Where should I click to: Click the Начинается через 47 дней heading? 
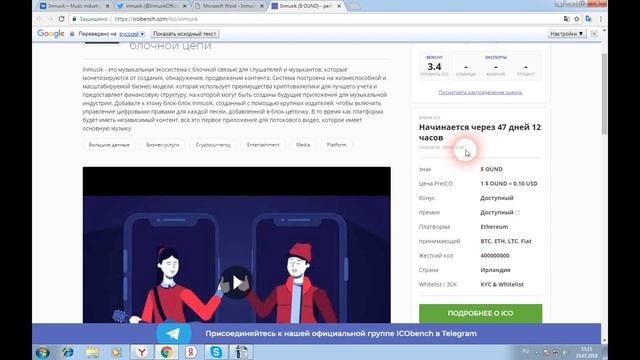(x=480, y=132)
